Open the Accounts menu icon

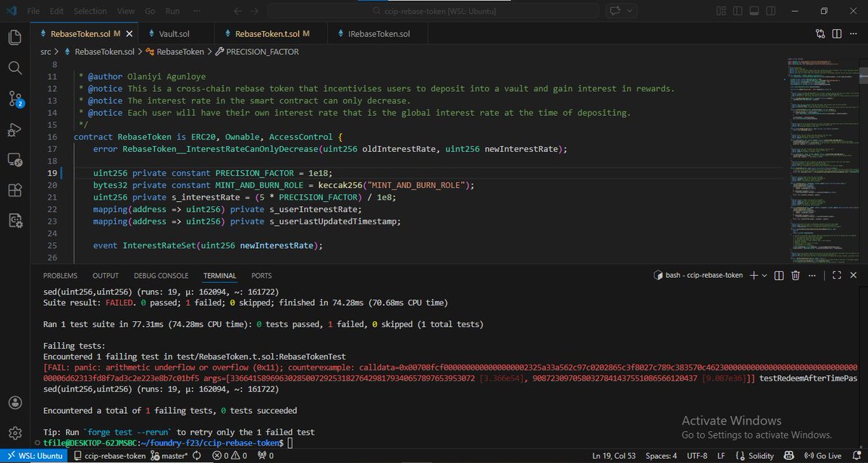15,402
